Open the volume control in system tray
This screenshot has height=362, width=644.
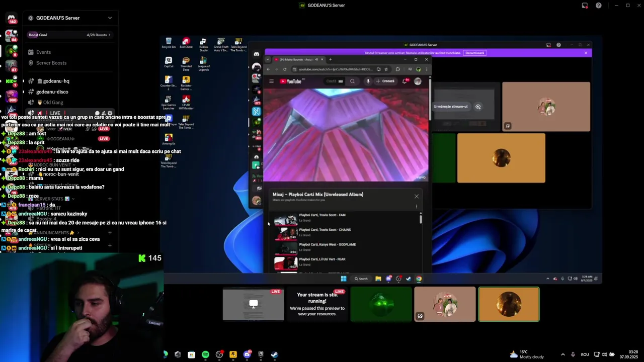604,355
